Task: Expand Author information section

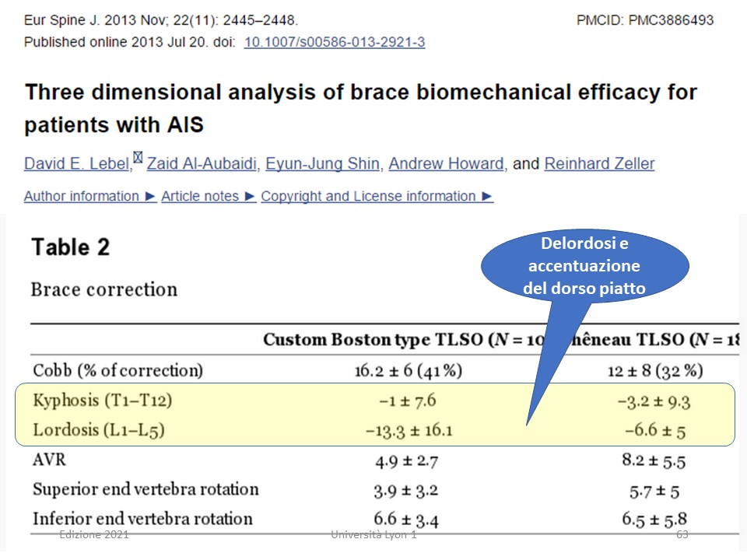Action: (90, 196)
